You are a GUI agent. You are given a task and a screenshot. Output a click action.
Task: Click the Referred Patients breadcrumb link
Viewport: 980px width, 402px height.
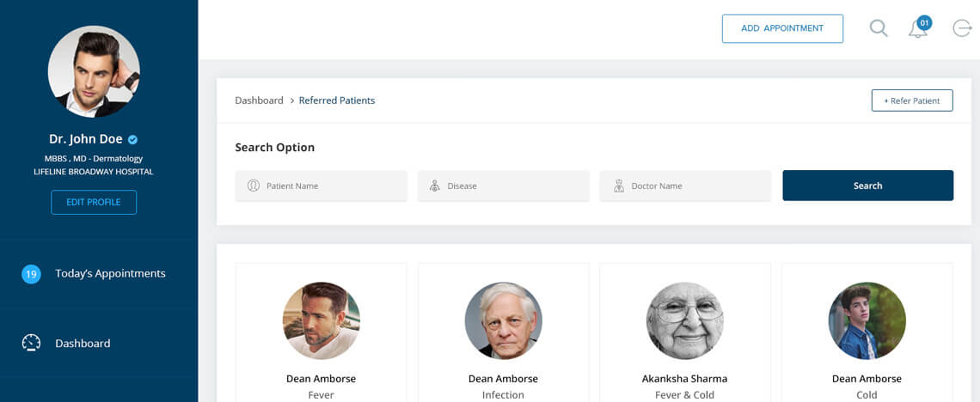click(x=337, y=100)
